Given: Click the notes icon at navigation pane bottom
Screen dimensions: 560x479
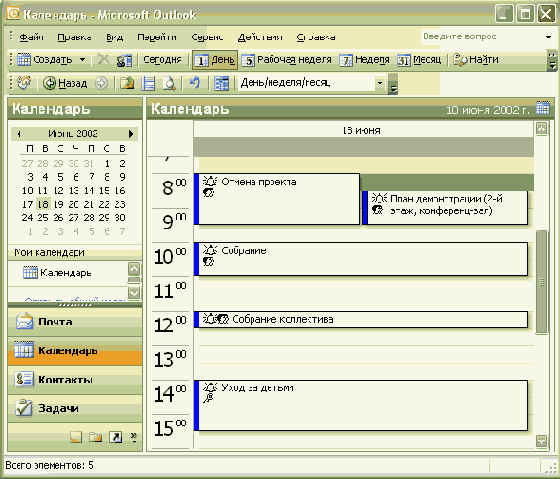Looking at the screenshot, I should click(x=76, y=437).
